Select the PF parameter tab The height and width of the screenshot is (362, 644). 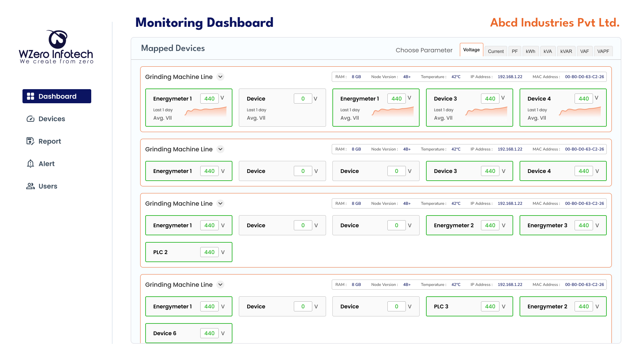(x=515, y=51)
